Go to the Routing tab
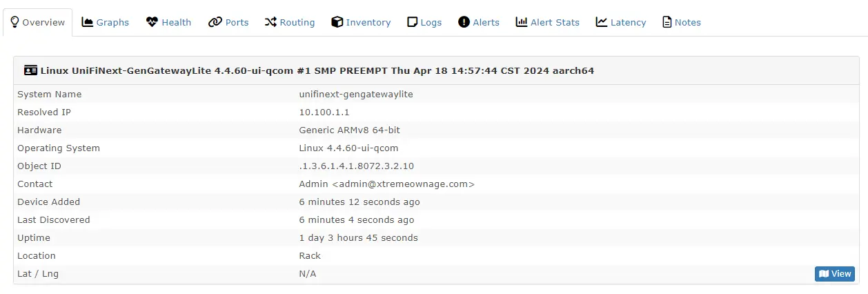 tap(297, 22)
